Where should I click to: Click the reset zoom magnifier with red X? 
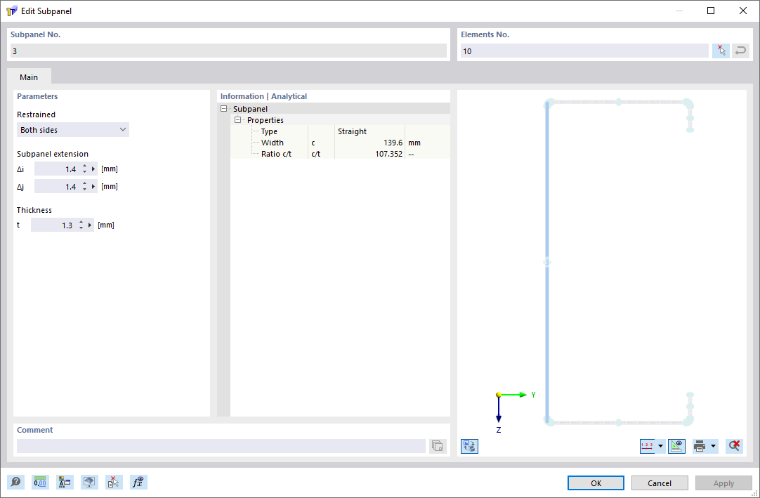pyautogui.click(x=734, y=446)
